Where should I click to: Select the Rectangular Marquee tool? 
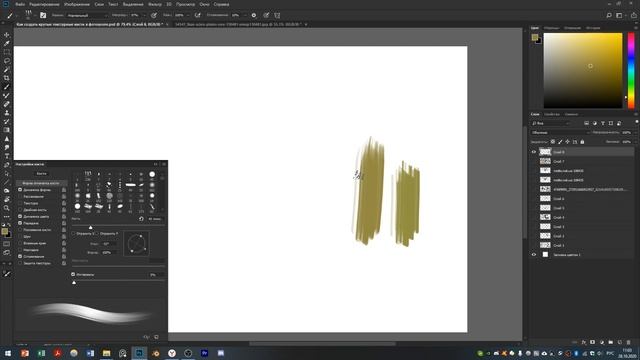pos(7,52)
